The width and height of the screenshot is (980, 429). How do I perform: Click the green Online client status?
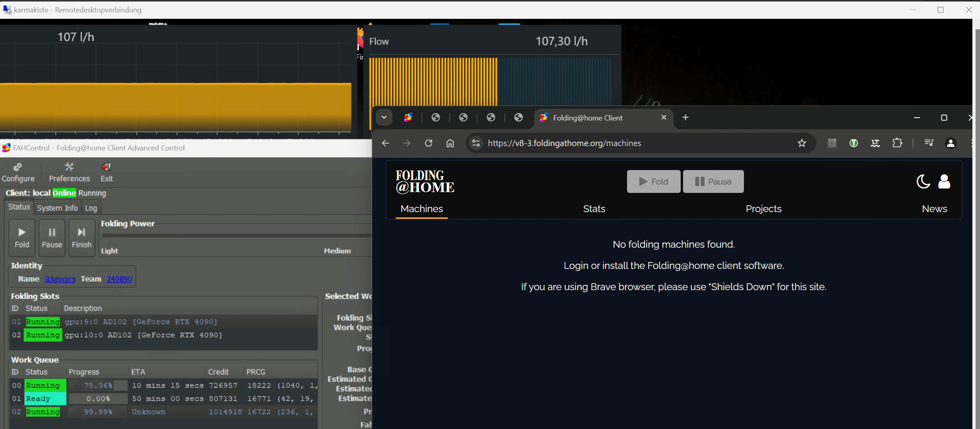click(x=64, y=193)
